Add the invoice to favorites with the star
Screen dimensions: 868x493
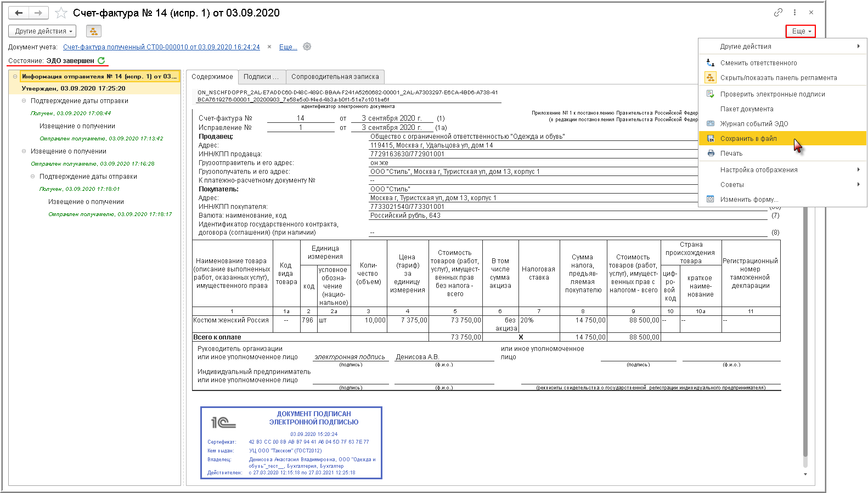(61, 13)
